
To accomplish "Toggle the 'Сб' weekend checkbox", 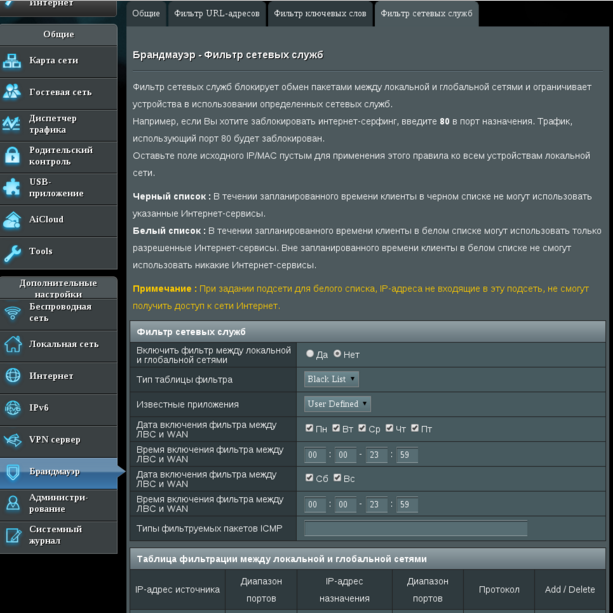I will [310, 478].
